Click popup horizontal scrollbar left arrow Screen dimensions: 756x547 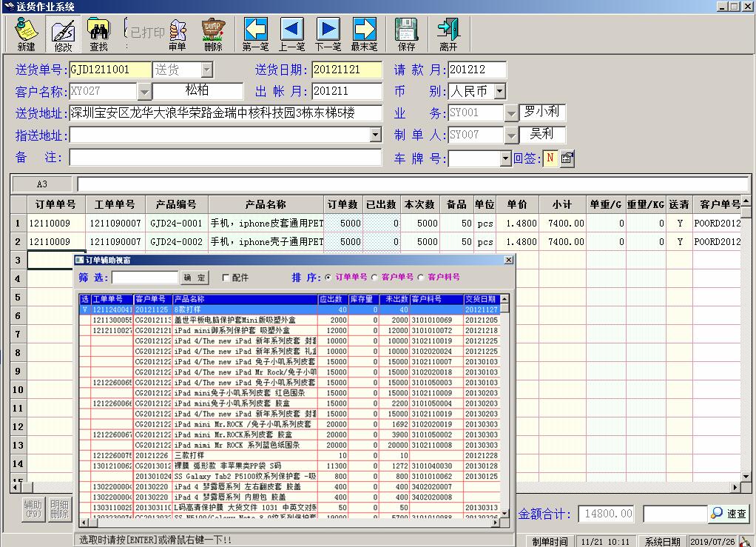(x=84, y=523)
